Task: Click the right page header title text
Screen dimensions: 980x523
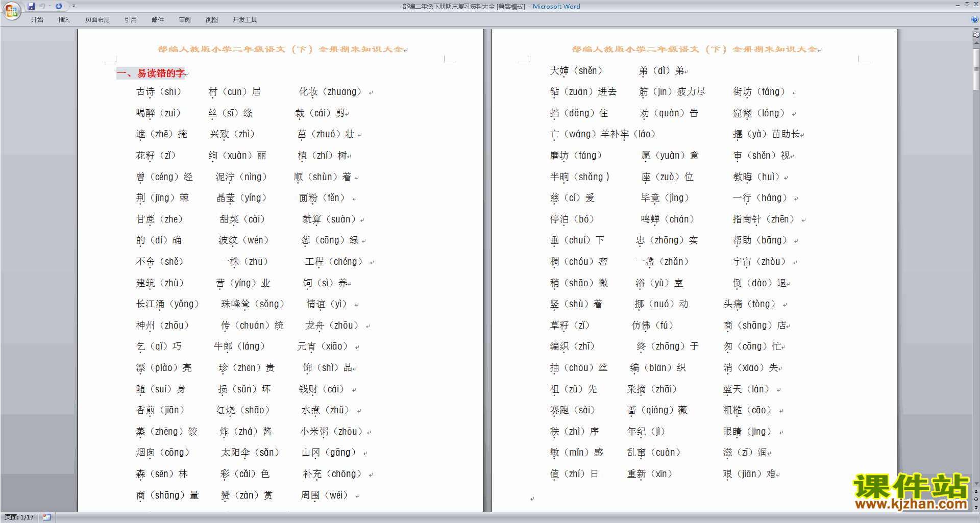Action: click(695, 49)
